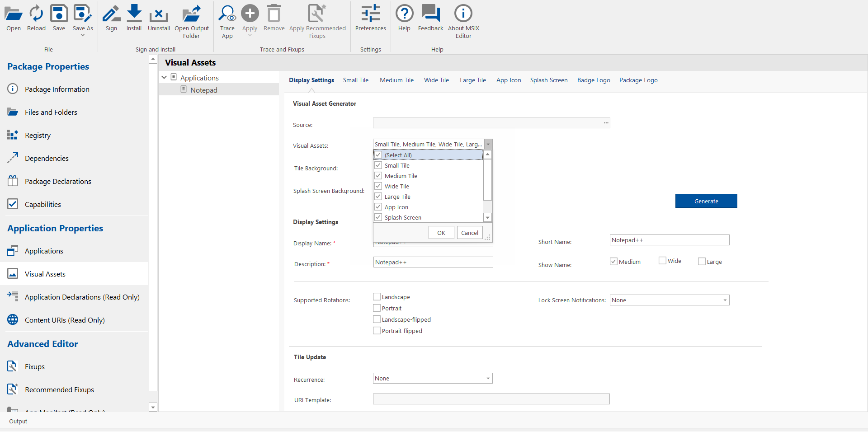Click the Short Name input field
The image size is (868, 436).
669,240
